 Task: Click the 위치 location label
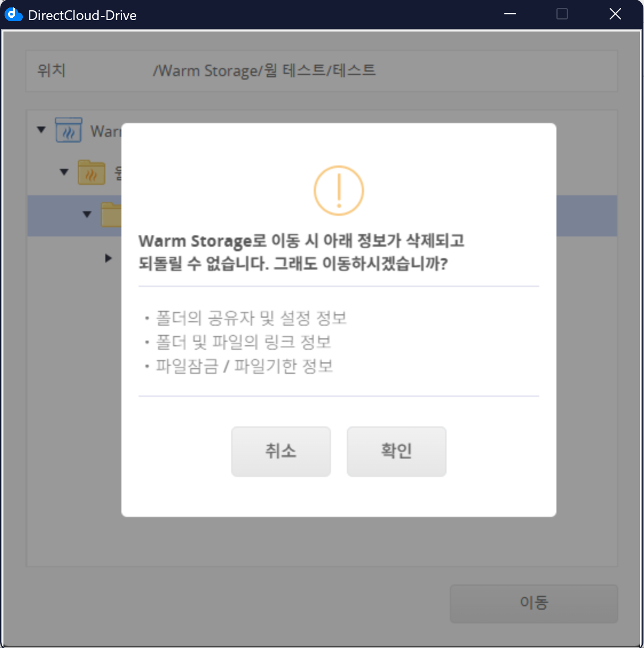[x=52, y=70]
